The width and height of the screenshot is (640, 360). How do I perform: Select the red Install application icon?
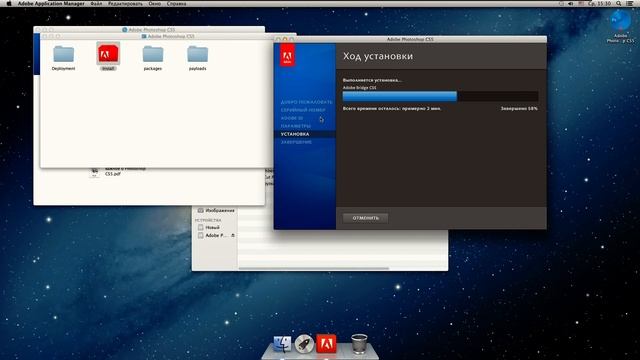[108, 54]
